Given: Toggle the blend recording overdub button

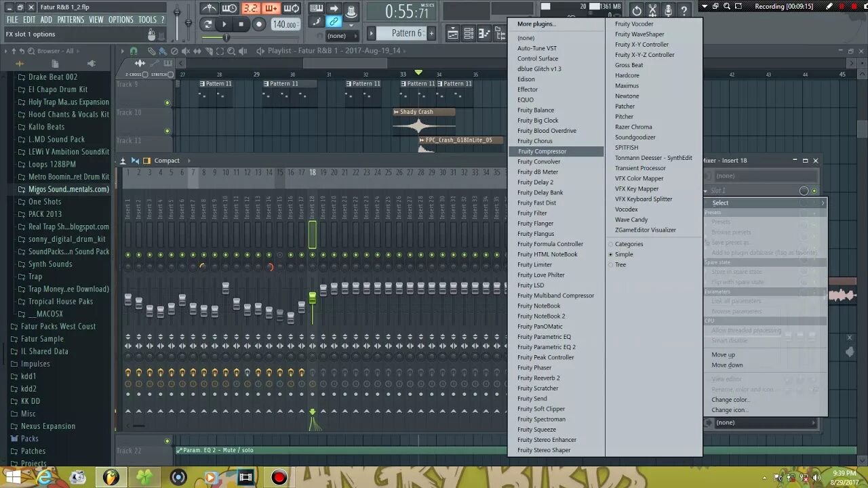Looking at the screenshot, I should pyautogui.click(x=271, y=8).
